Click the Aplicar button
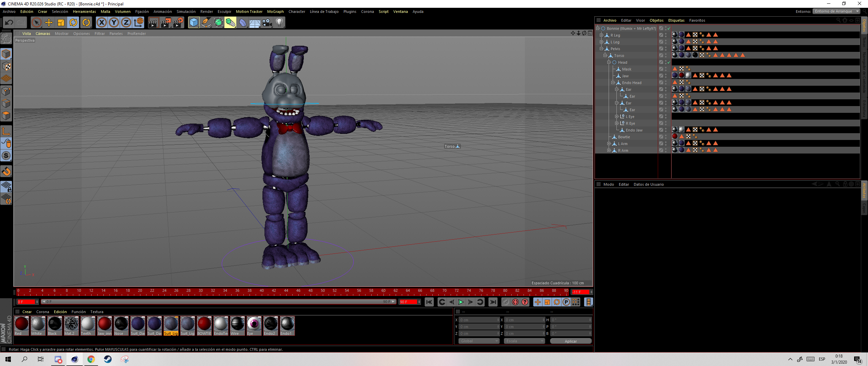This screenshot has height=366, width=868. click(571, 341)
